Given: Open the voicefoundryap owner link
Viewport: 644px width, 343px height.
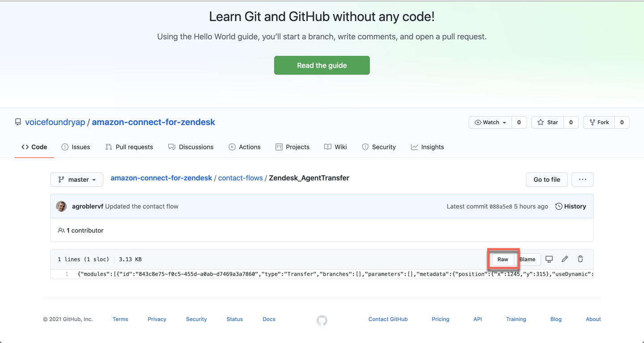Looking at the screenshot, I should [x=55, y=122].
